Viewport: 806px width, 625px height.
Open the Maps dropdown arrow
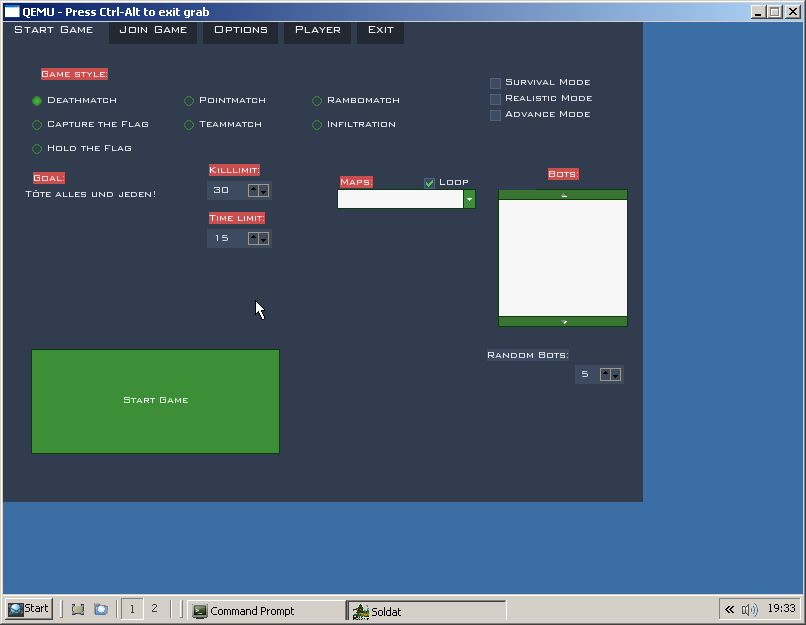(469, 199)
